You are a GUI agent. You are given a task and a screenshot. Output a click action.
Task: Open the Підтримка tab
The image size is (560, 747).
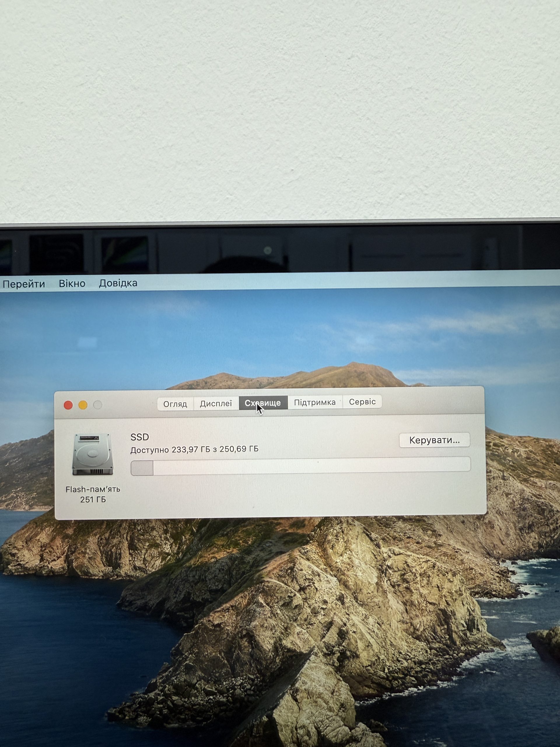point(315,402)
